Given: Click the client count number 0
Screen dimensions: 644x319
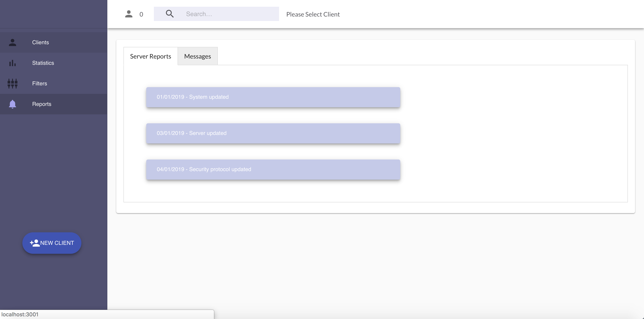Looking at the screenshot, I should [x=141, y=15].
